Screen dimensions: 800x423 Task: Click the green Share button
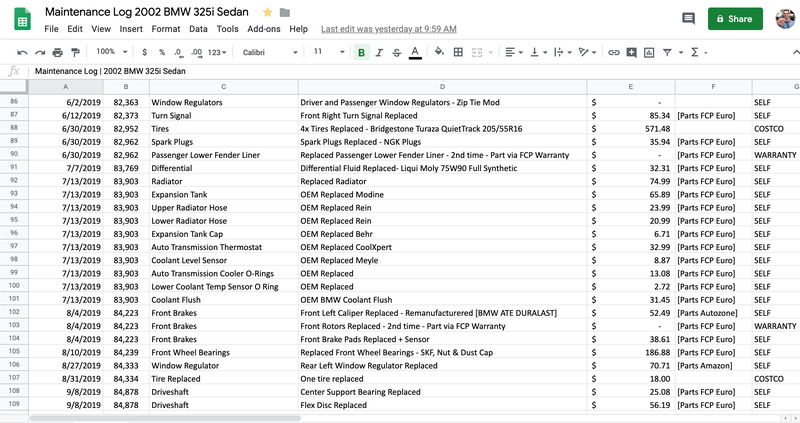(x=735, y=19)
